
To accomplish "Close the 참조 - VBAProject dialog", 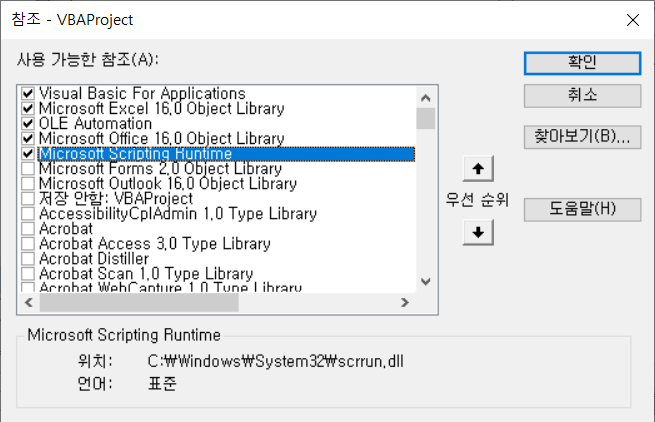I will [x=633, y=20].
